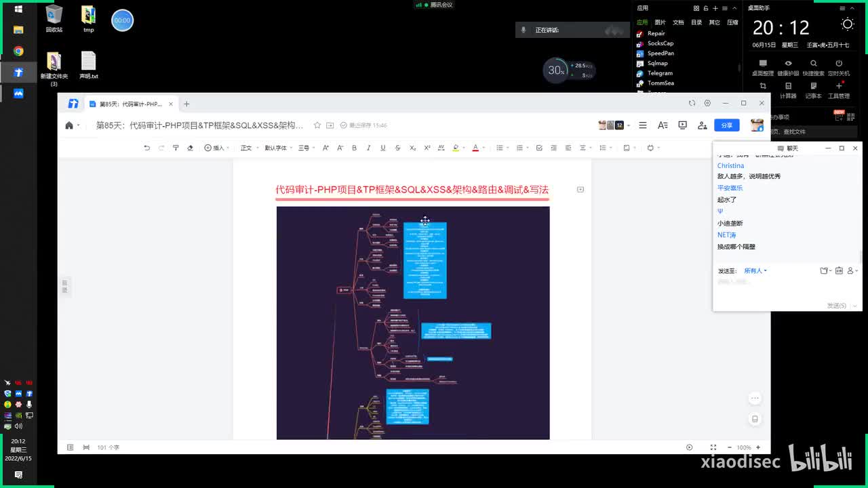Open the 健康护眼 eye-care tool
The height and width of the screenshot is (488, 868).
point(788,68)
